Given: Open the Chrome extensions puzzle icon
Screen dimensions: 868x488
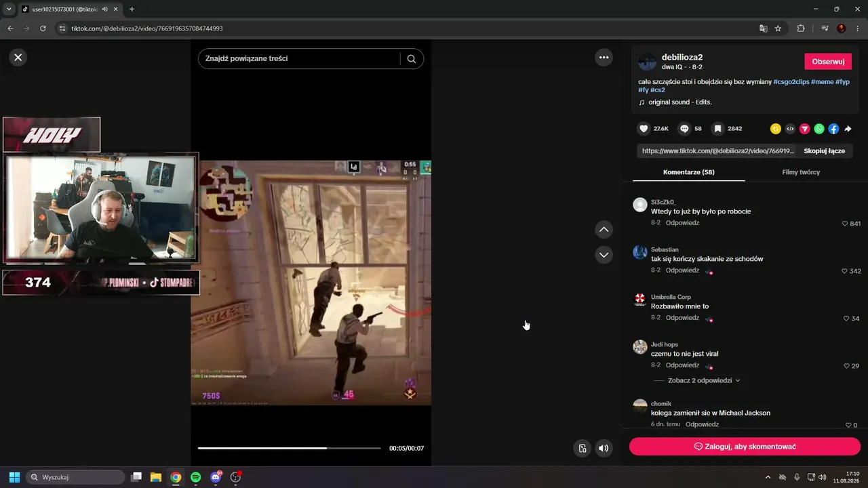Looking at the screenshot, I should [801, 28].
